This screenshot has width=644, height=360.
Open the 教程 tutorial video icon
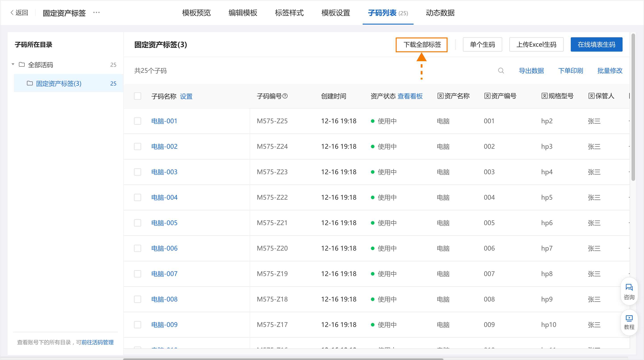[629, 322]
